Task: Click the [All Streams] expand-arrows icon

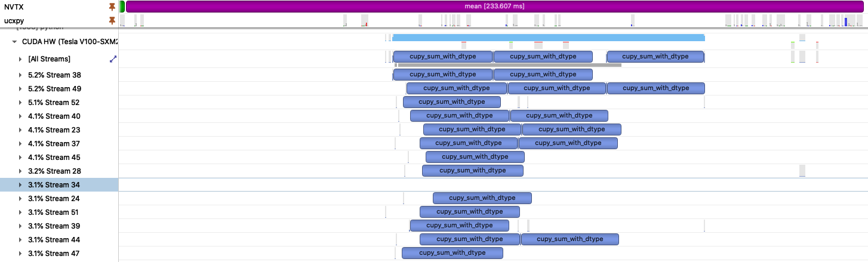Action: point(113,59)
